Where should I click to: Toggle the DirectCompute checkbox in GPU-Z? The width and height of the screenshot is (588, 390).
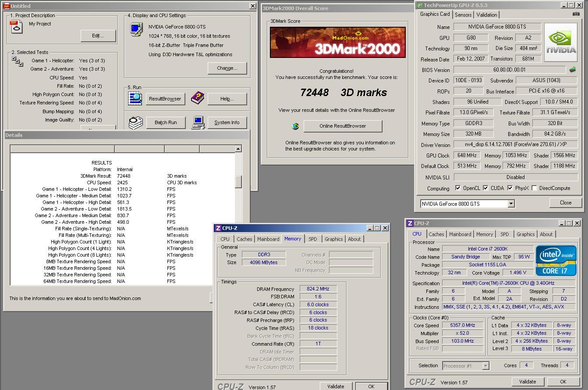tap(534, 188)
